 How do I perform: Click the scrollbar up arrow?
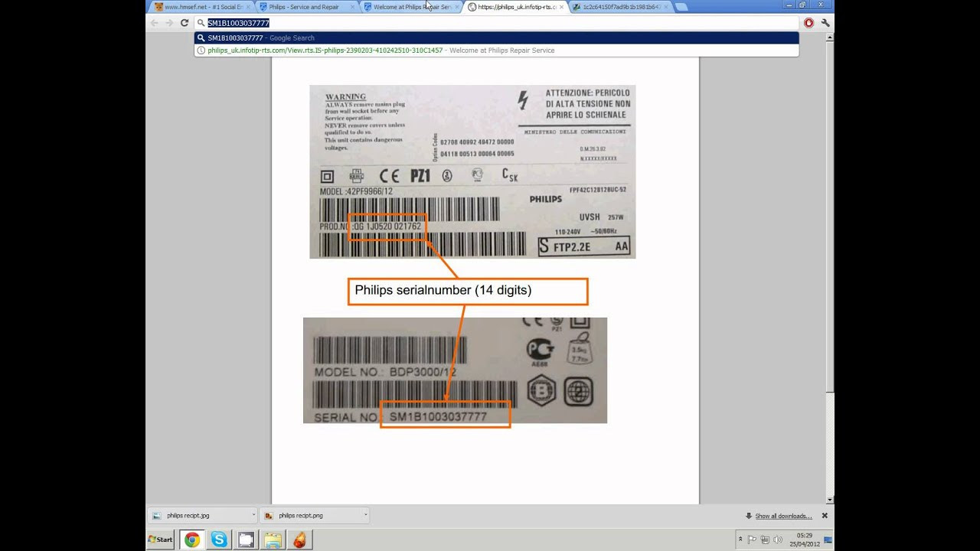(x=830, y=38)
